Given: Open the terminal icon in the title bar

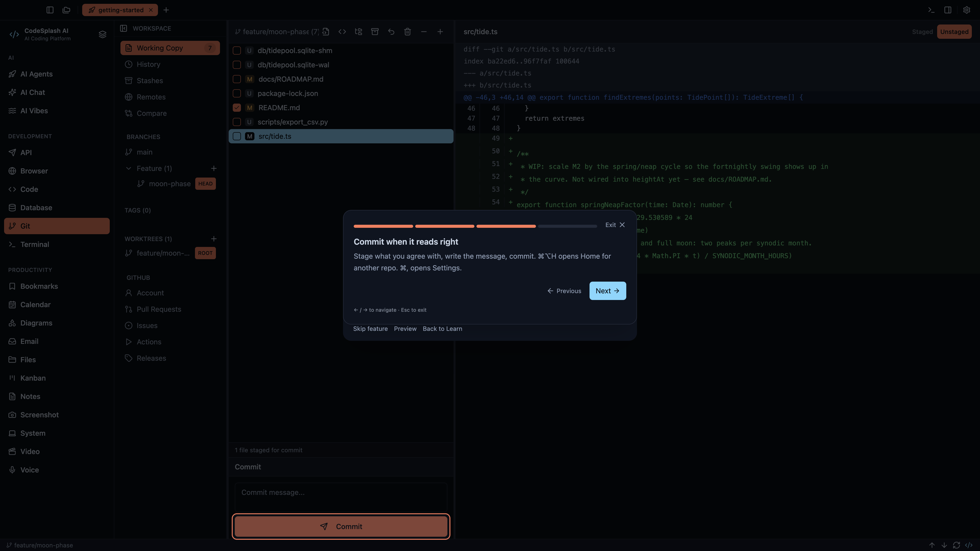Looking at the screenshot, I should click(x=931, y=10).
